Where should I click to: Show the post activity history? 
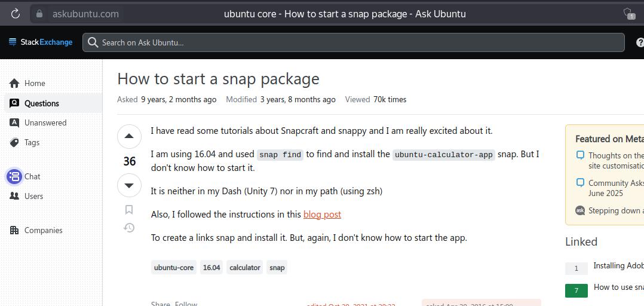click(129, 228)
